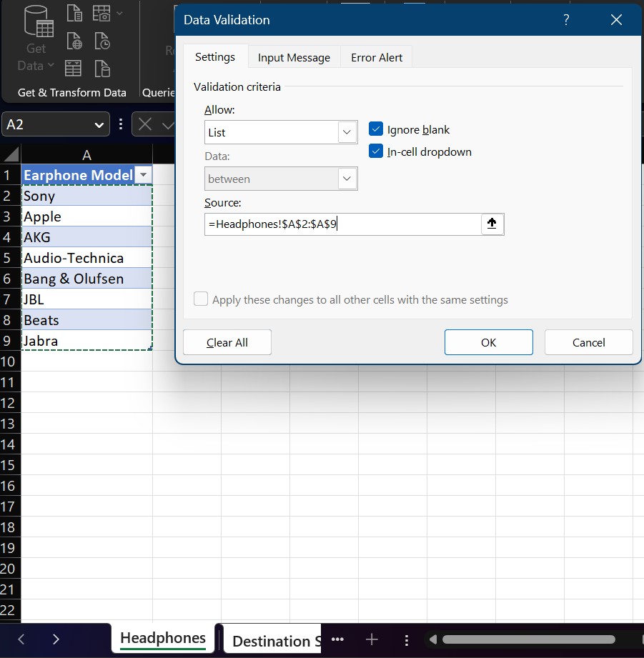
Task: Select row 15 header
Action: pyautogui.click(x=10, y=465)
